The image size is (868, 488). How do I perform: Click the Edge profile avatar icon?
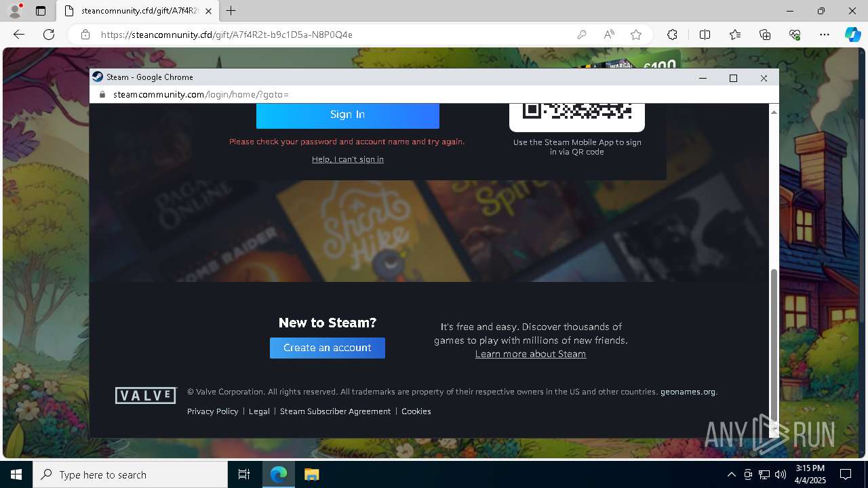tap(14, 11)
